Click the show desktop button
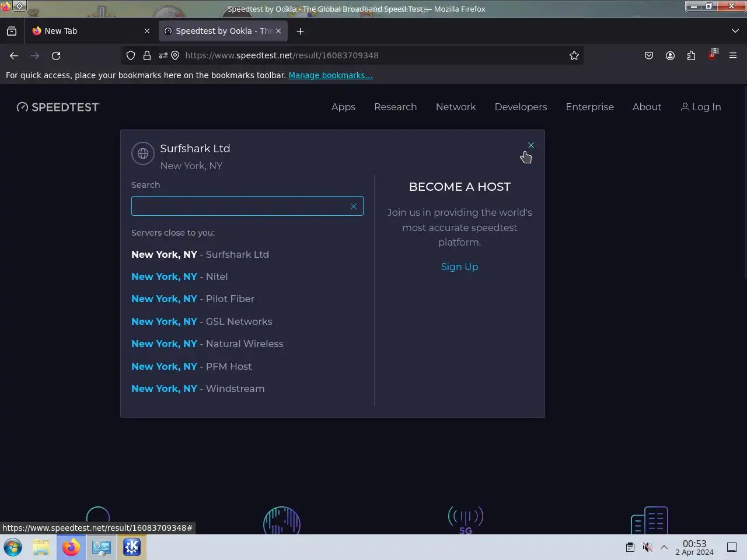 732,547
